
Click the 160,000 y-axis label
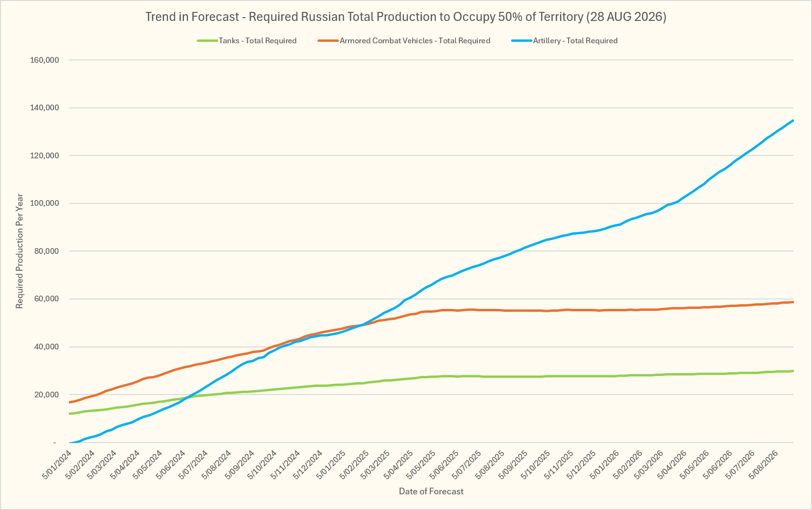(44, 60)
